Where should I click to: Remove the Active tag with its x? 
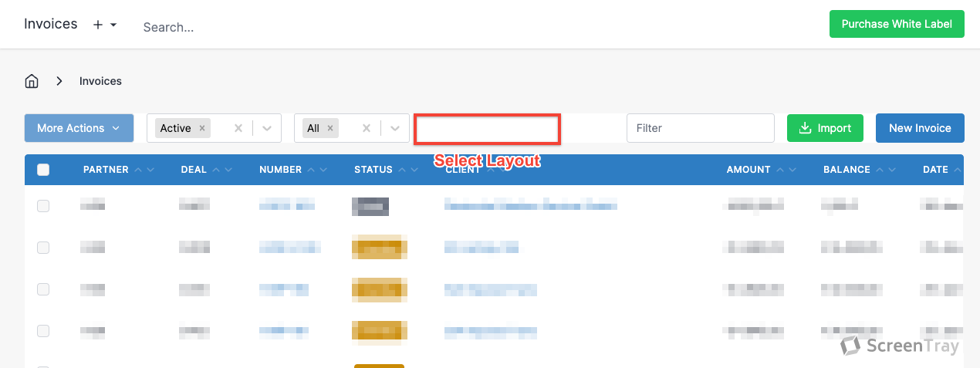202,128
